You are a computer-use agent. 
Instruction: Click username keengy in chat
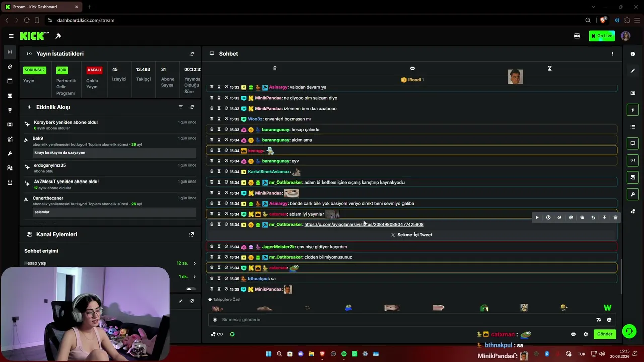(256, 151)
